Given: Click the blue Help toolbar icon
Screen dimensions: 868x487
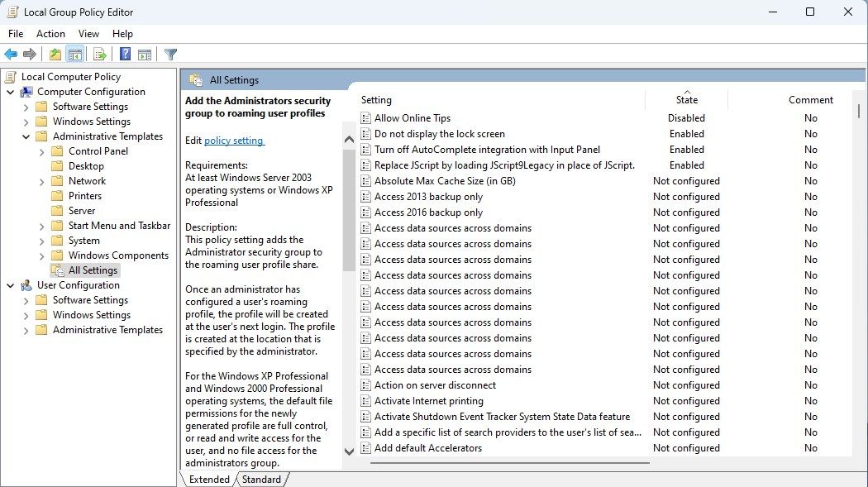Looking at the screenshot, I should pos(125,55).
